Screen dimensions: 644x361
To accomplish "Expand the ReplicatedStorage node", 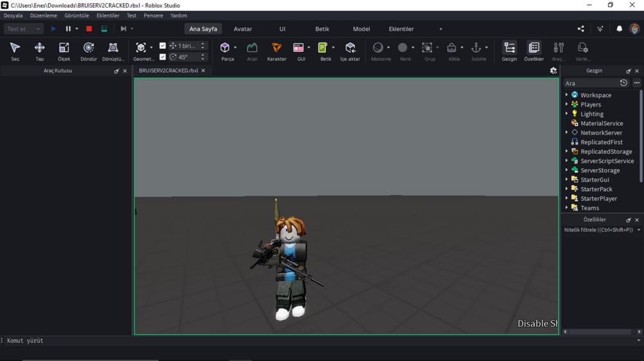I will (x=567, y=151).
